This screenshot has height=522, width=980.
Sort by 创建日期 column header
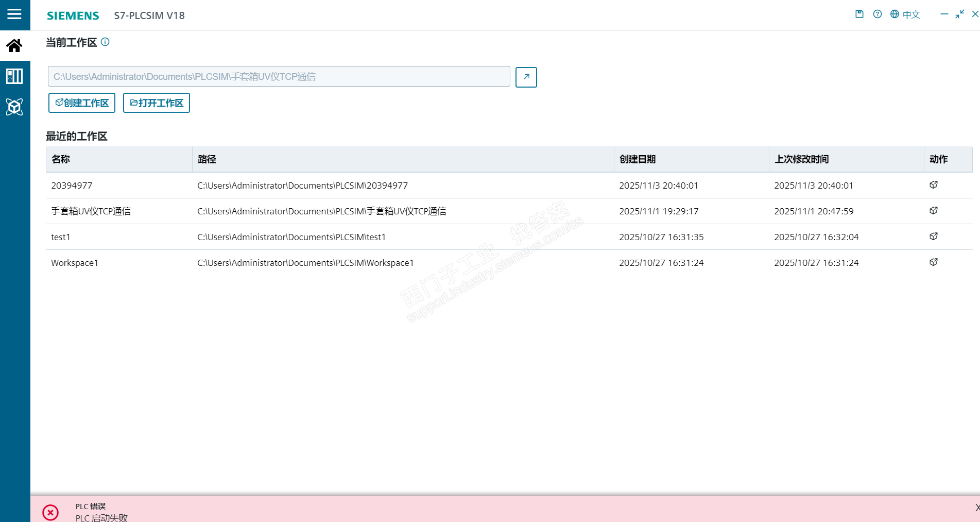tap(692, 159)
